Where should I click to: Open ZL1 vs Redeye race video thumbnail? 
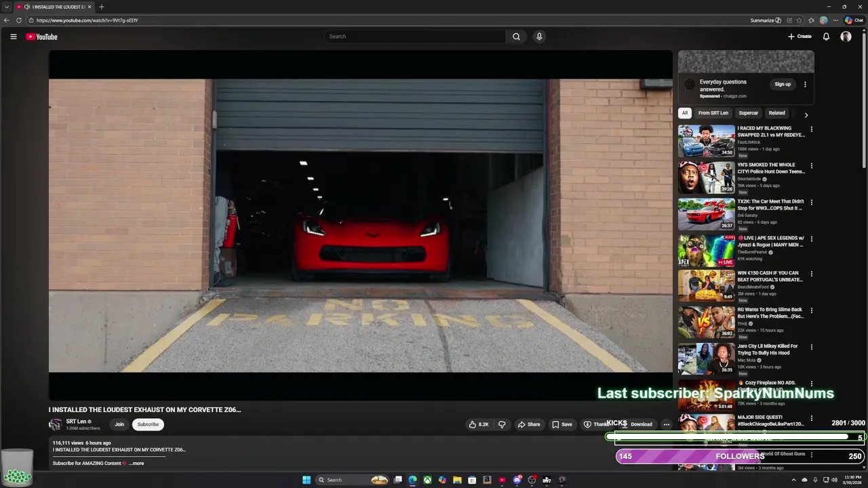point(707,141)
